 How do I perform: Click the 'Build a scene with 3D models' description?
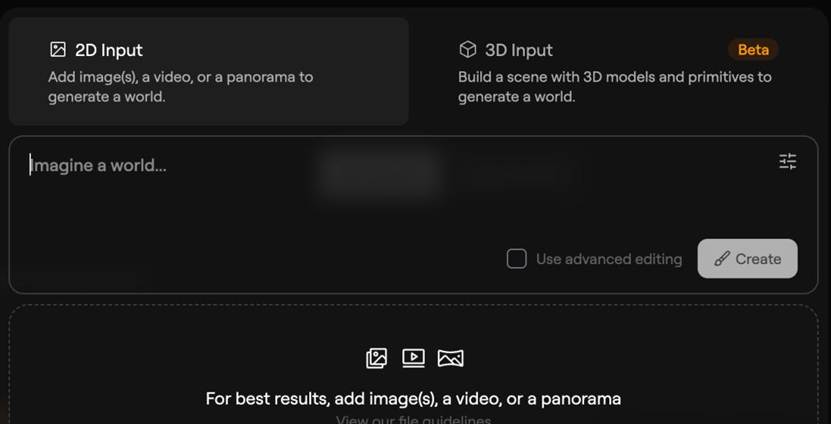(x=614, y=87)
